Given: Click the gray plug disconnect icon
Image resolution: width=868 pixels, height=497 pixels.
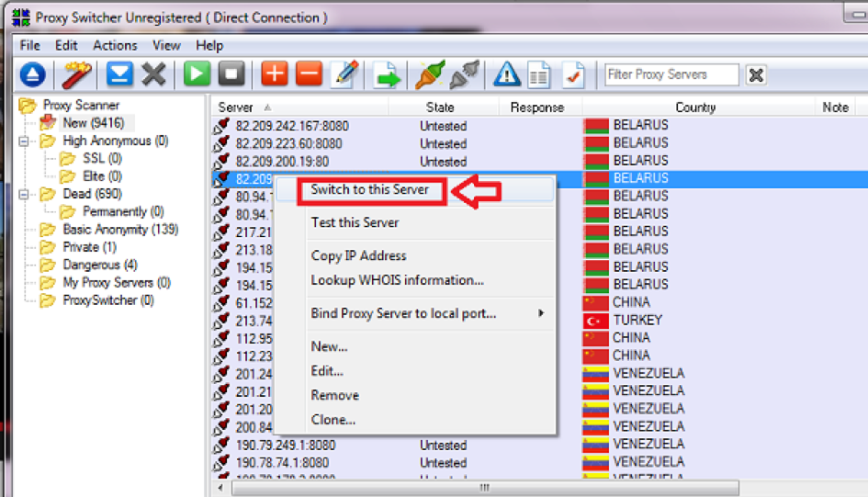Looking at the screenshot, I should pyautogui.click(x=464, y=74).
